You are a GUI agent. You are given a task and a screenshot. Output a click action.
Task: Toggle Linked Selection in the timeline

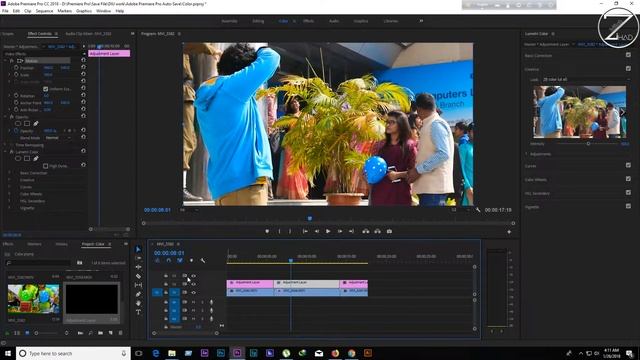pos(180,260)
